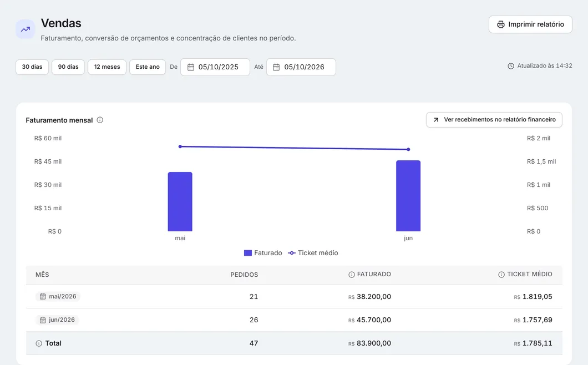Click the jun/2026 month chip
Viewport: 588px width, 365px height.
(x=57, y=320)
